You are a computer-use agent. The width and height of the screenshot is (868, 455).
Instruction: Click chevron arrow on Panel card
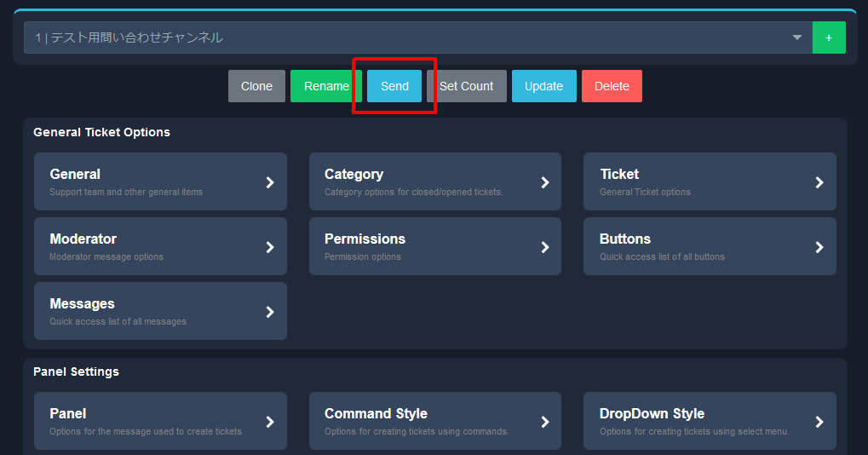pyautogui.click(x=270, y=423)
